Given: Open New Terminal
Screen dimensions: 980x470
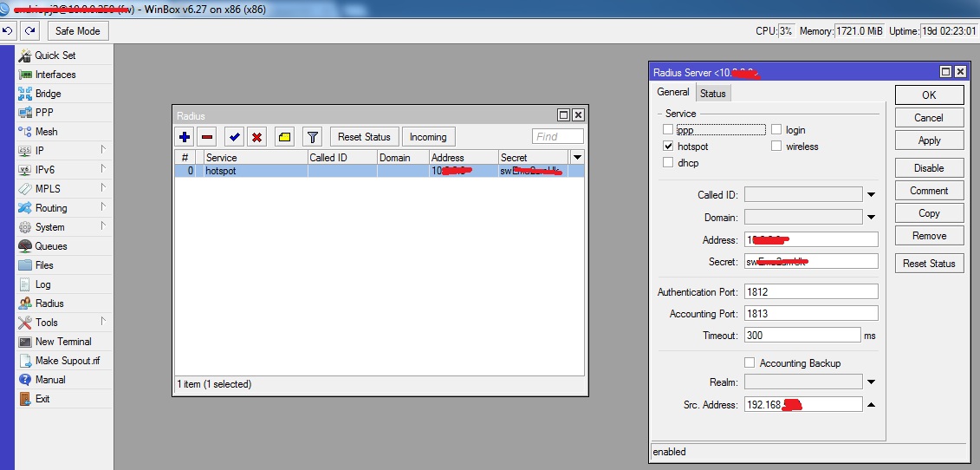Looking at the screenshot, I should pyautogui.click(x=63, y=342).
